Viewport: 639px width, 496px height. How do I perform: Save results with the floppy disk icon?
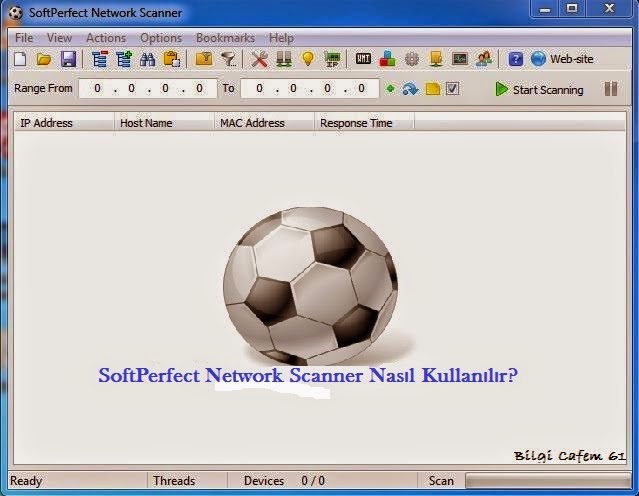point(68,59)
